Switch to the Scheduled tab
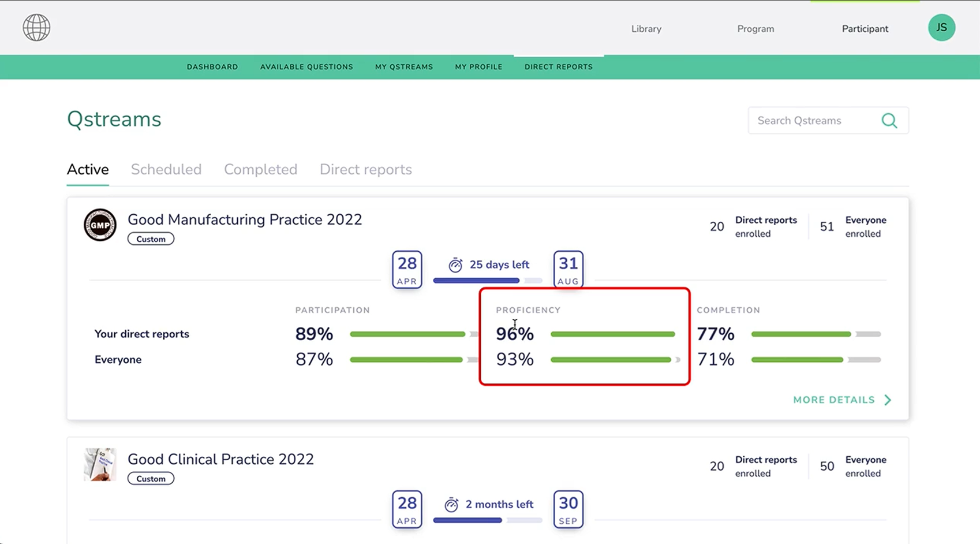 pos(166,169)
